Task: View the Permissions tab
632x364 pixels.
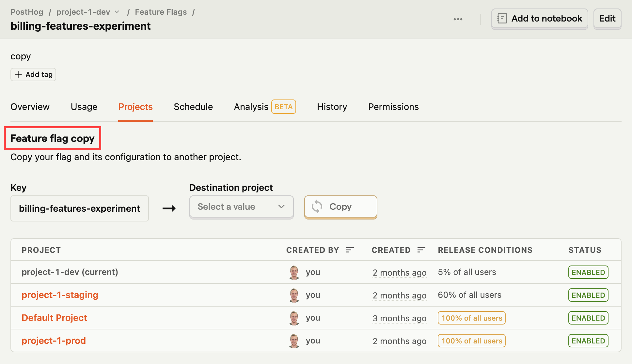Action: (393, 107)
